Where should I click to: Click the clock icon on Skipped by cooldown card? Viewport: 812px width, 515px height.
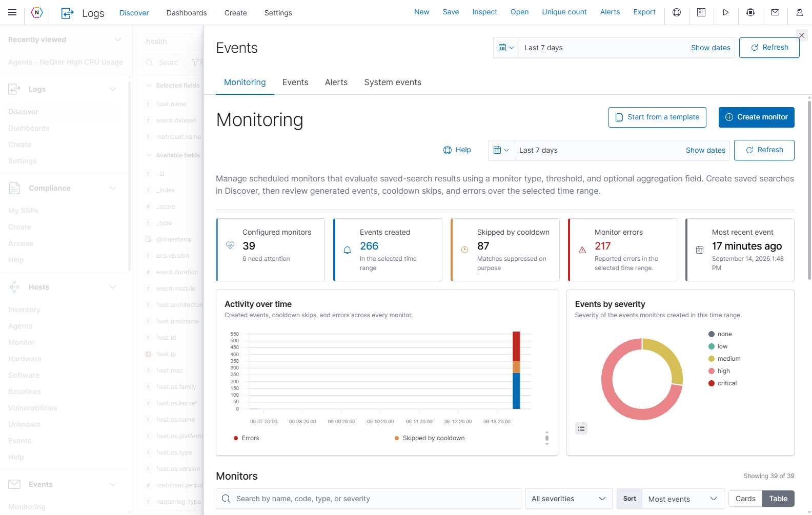464,250
